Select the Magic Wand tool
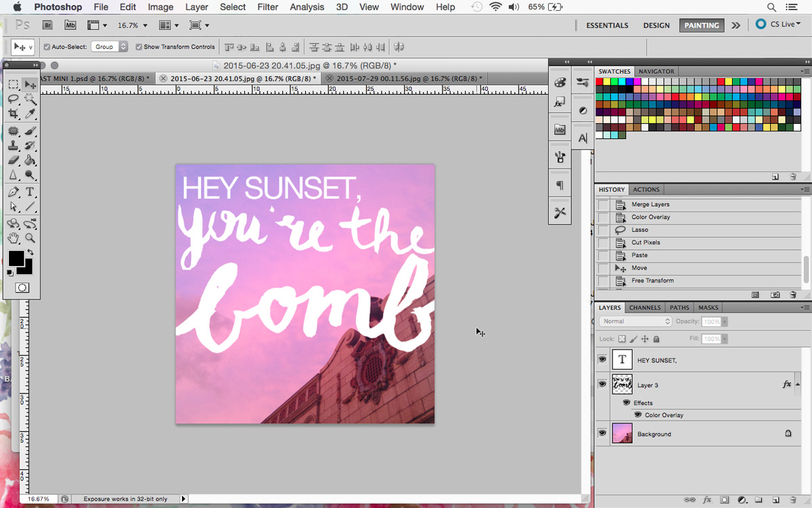The width and height of the screenshot is (812, 508). (30, 99)
